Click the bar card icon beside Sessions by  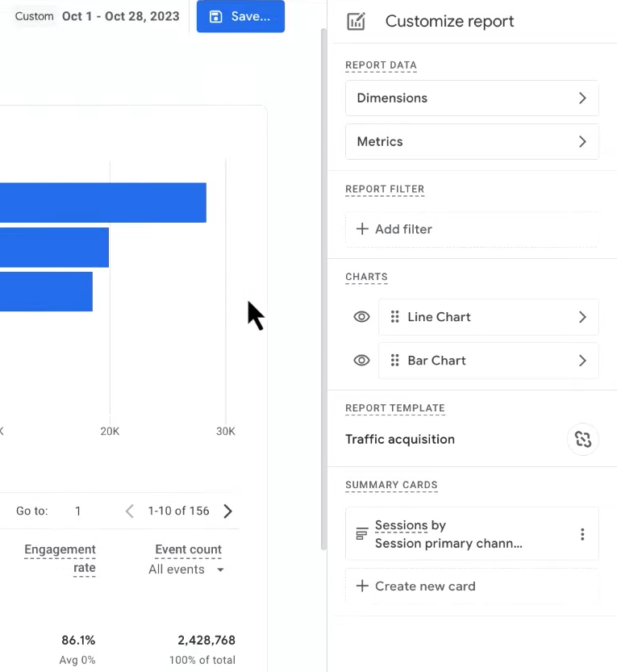362,533
